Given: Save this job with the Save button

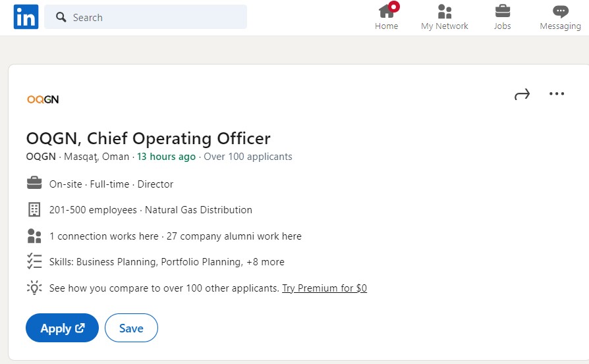Looking at the screenshot, I should [x=131, y=328].
